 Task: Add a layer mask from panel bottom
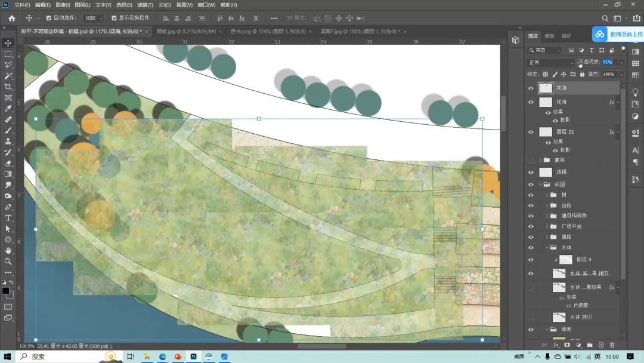point(567,345)
